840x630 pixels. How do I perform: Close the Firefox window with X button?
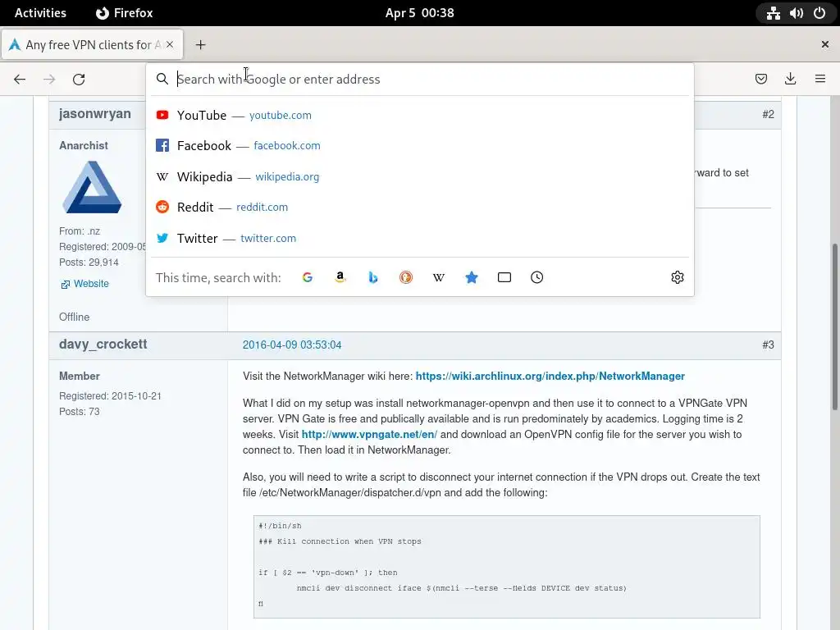(x=825, y=44)
